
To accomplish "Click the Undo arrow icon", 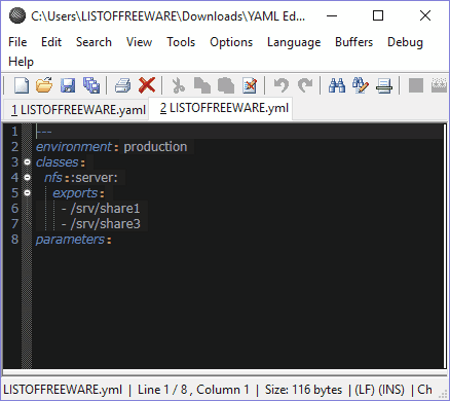I will (x=281, y=85).
